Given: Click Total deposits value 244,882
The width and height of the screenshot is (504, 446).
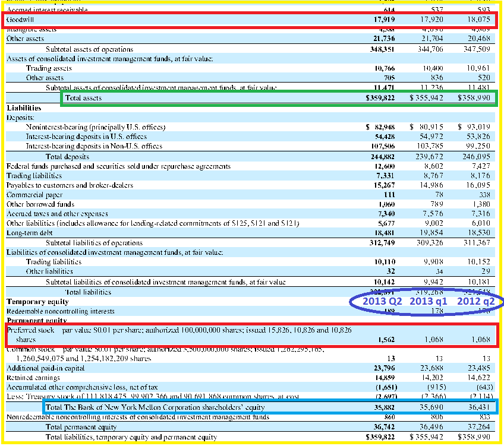Looking at the screenshot, I should (x=383, y=157).
